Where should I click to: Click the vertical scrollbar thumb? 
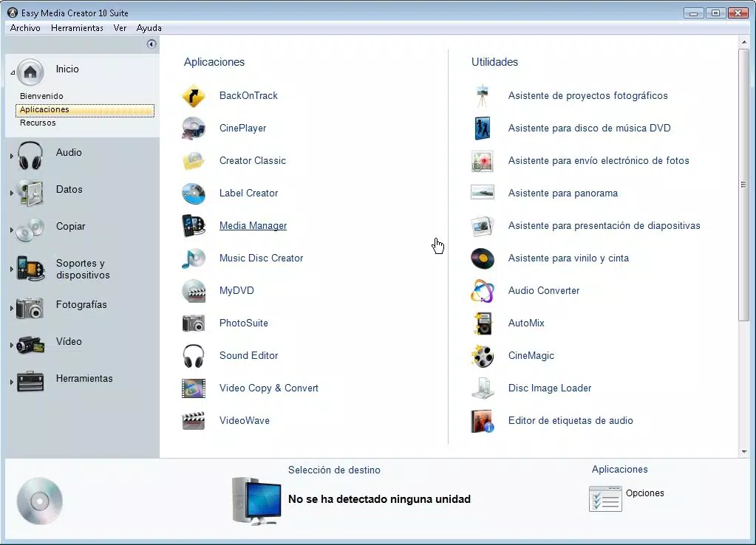743,185
